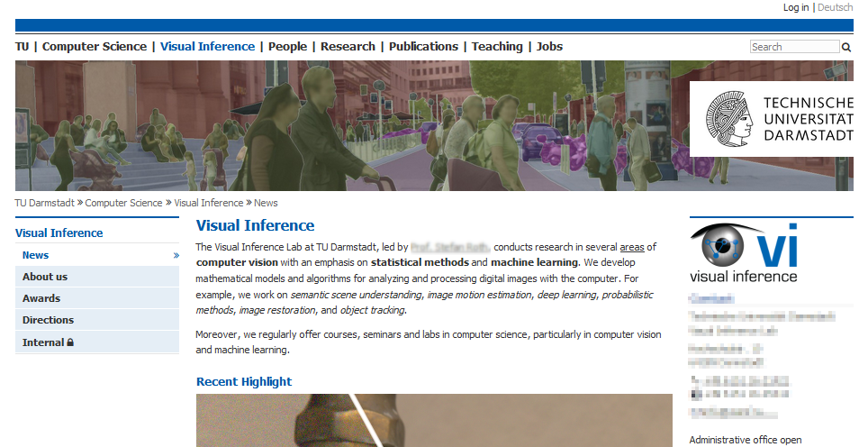Viewport: 868px width, 447px height.
Task: Open the Internal sidebar item
Action: click(97, 342)
